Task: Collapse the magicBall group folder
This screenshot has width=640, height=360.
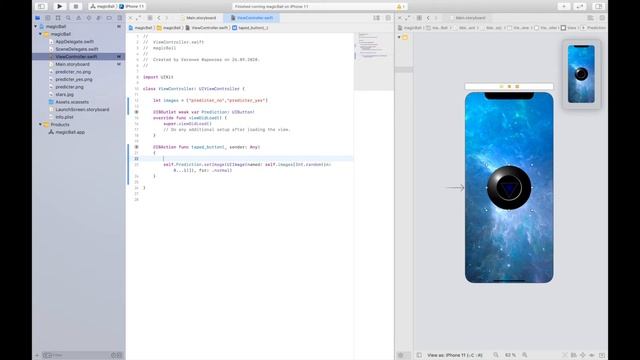Action: [40, 34]
